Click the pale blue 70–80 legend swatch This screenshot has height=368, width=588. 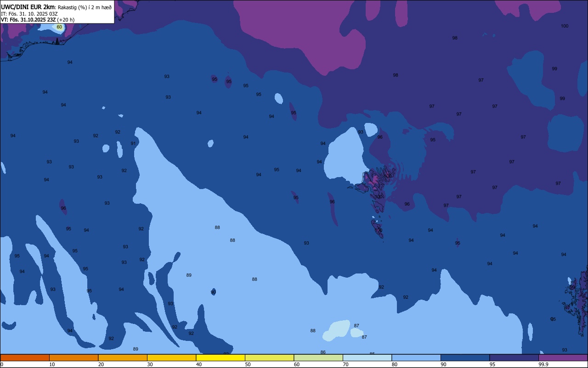pyautogui.click(x=367, y=357)
